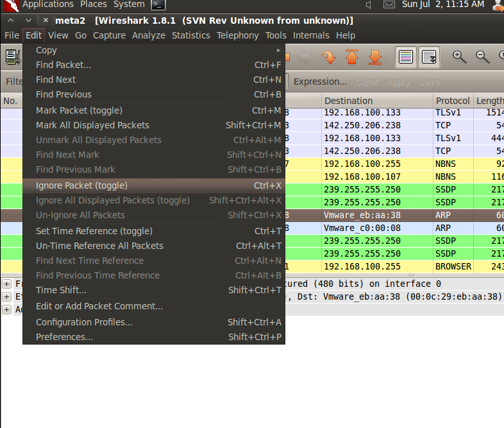Select Un-Time Reference All Packets

coord(154,246)
